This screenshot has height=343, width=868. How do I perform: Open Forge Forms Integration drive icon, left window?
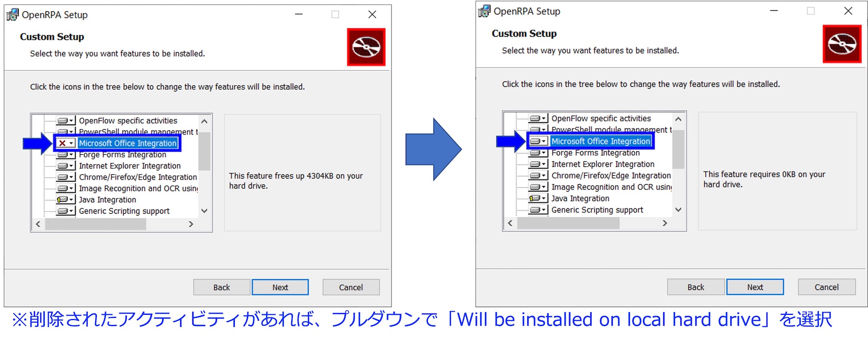(66, 154)
